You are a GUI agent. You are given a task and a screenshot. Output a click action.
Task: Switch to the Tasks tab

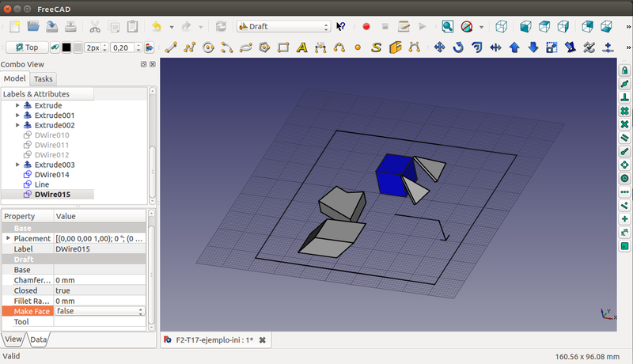pyautogui.click(x=43, y=79)
